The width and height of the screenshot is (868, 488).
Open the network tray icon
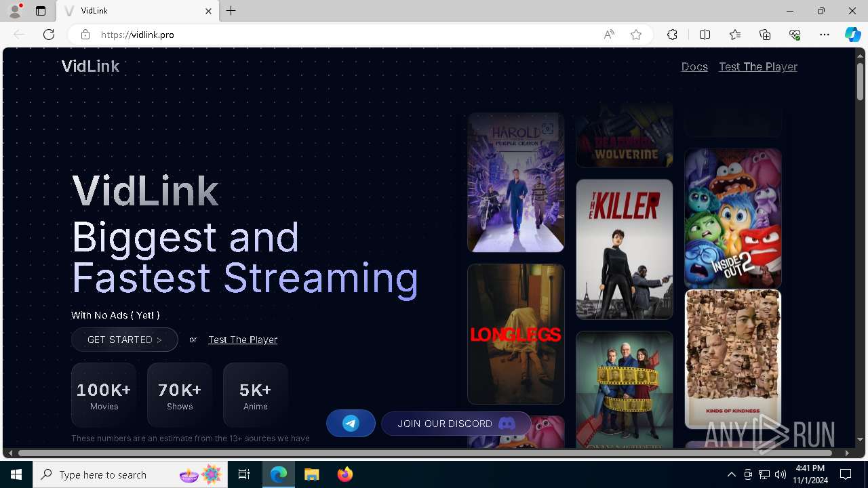coord(764,474)
